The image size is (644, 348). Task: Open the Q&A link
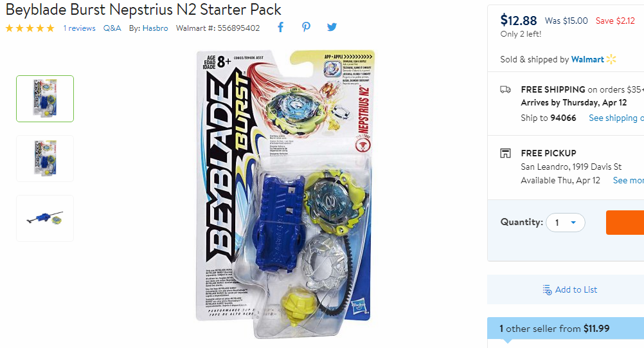point(112,28)
